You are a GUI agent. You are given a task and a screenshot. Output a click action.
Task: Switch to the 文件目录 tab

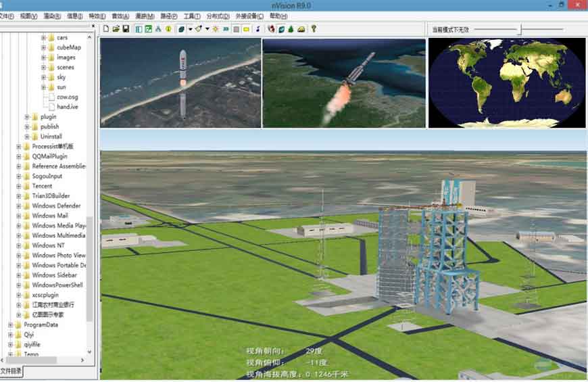(x=11, y=371)
